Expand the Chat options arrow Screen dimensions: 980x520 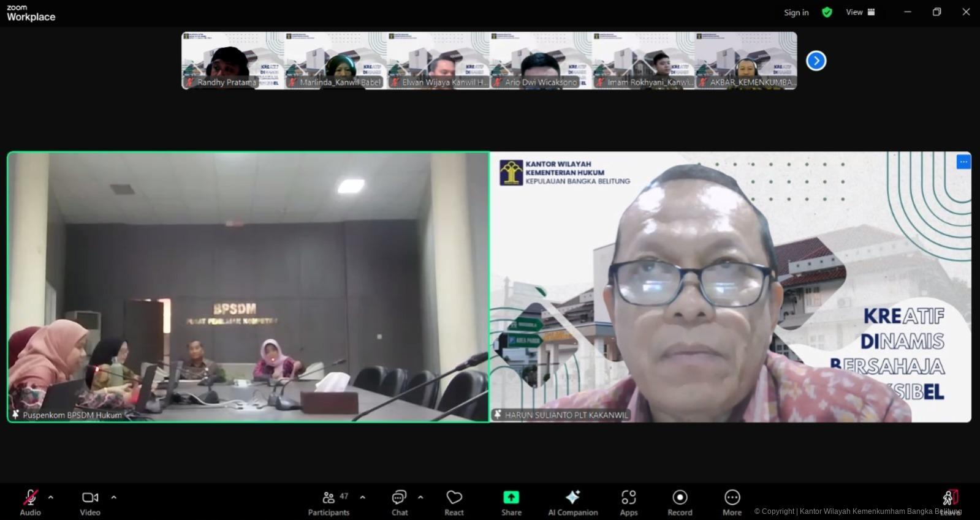coord(420,497)
